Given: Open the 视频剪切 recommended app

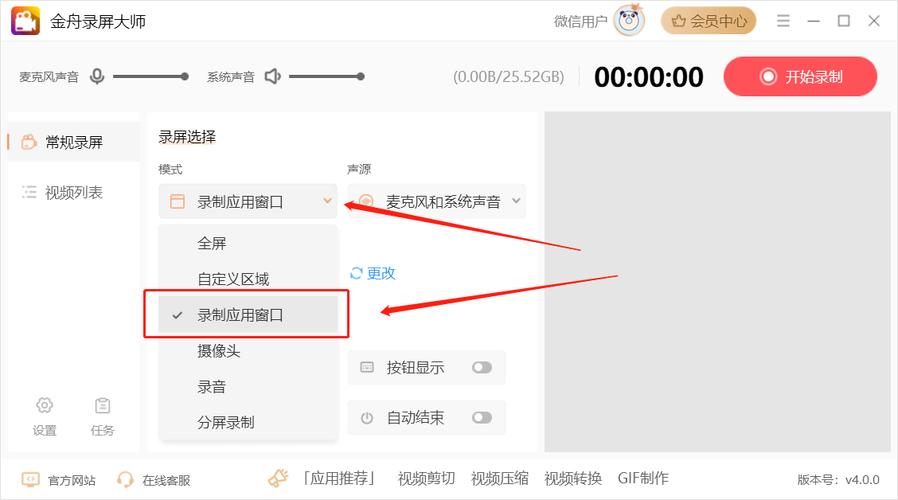Looking at the screenshot, I should pyautogui.click(x=426, y=478).
